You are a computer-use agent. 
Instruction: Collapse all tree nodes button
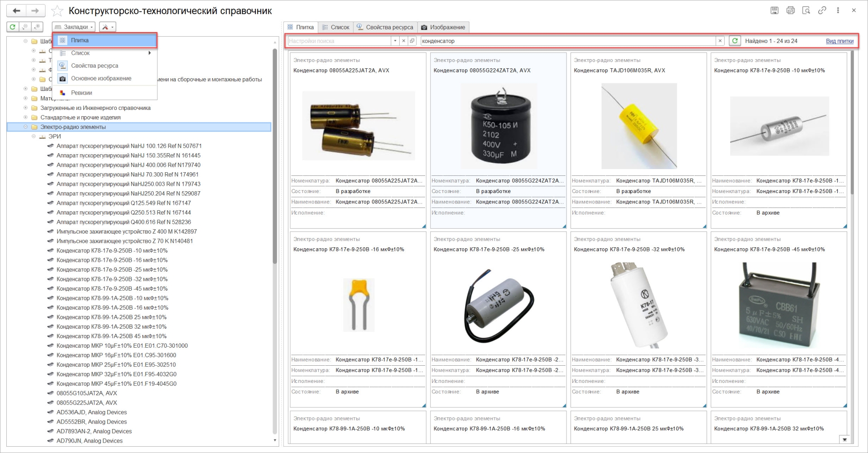(x=25, y=27)
